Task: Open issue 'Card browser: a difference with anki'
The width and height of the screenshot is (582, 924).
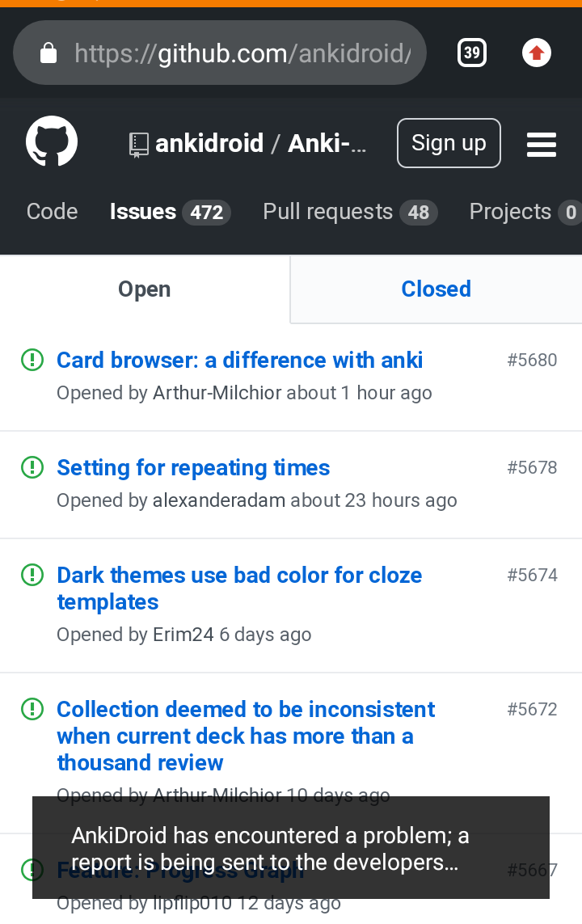Action: tap(240, 360)
